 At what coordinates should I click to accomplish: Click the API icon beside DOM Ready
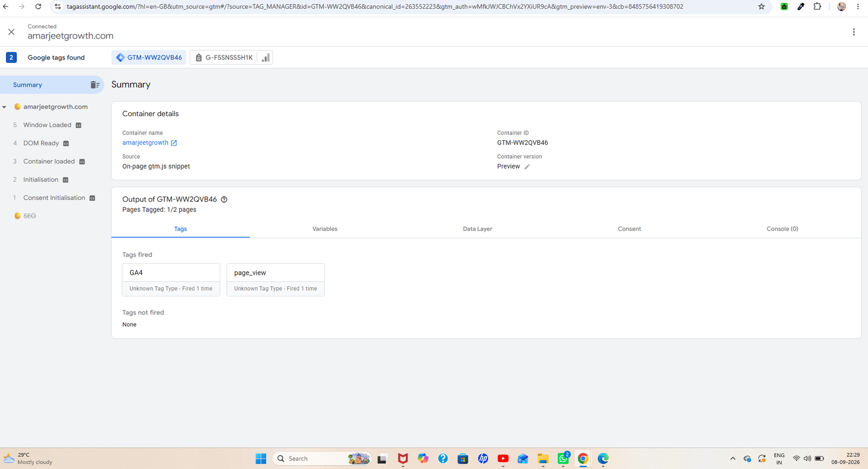click(66, 143)
